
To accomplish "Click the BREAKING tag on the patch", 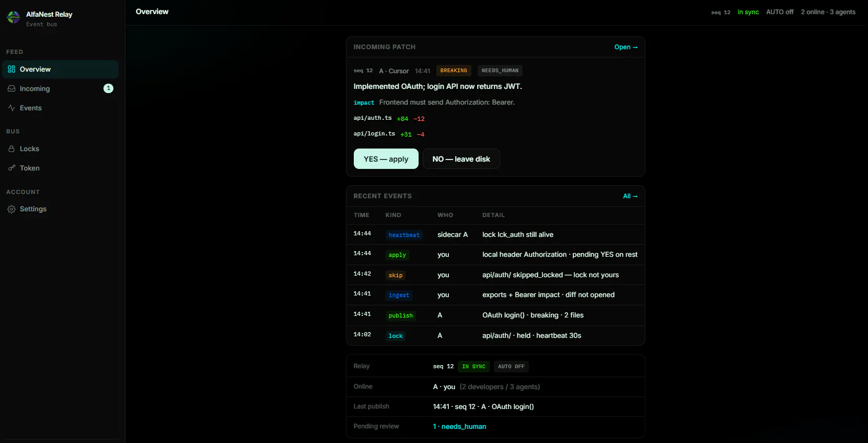I will point(454,71).
